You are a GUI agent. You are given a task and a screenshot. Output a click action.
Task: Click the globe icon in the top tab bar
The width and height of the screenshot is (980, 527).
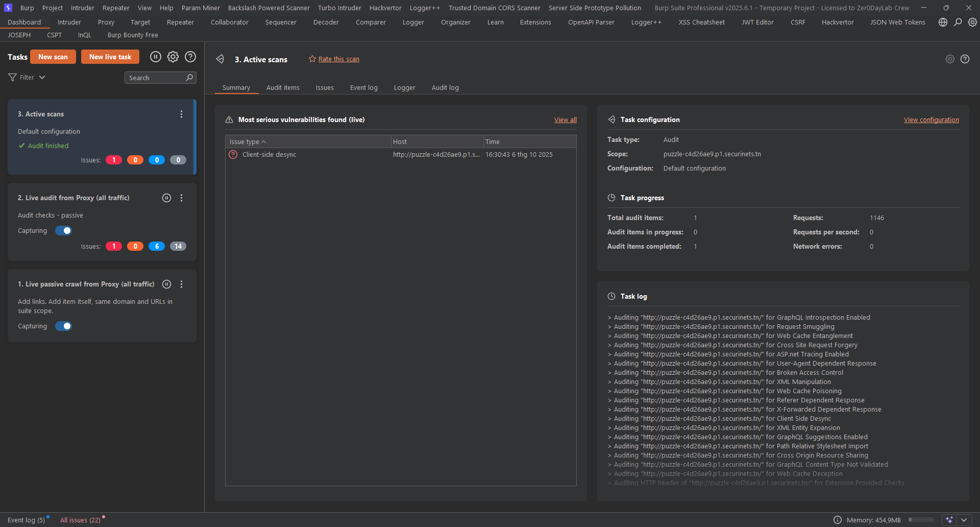[x=943, y=22]
